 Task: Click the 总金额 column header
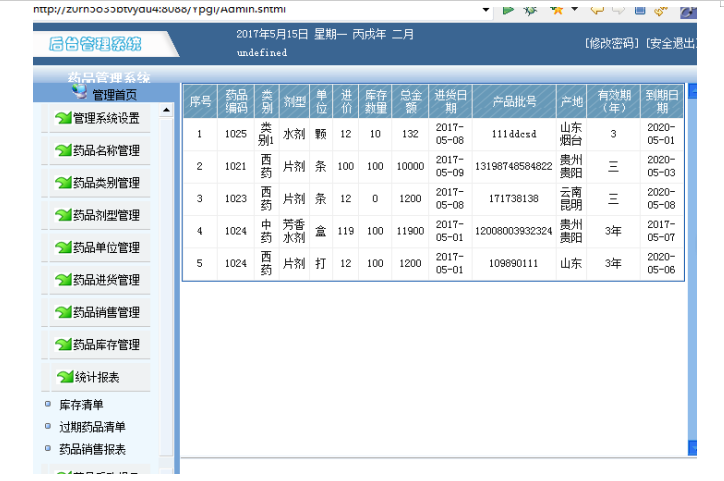410,101
